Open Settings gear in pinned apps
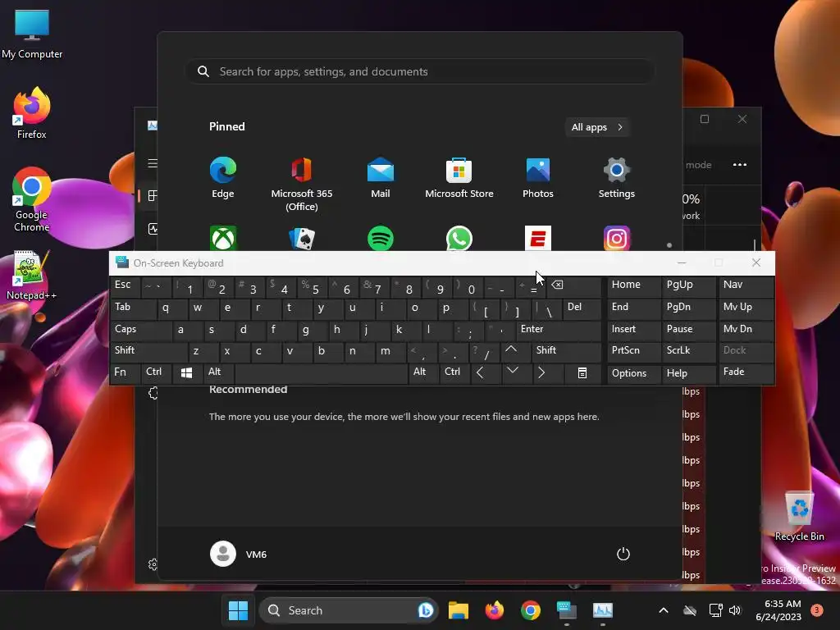The height and width of the screenshot is (630, 840). 617,178
